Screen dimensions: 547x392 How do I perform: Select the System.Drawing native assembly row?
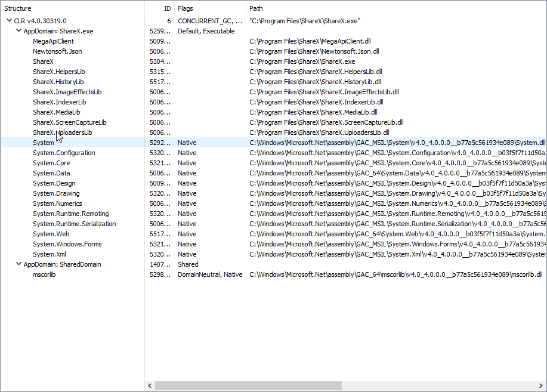pos(57,193)
